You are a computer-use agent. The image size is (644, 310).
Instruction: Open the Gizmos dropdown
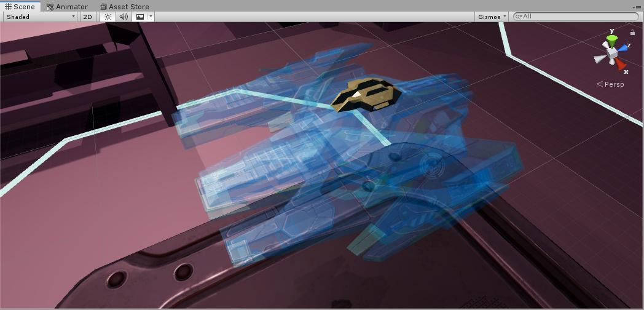coord(492,17)
